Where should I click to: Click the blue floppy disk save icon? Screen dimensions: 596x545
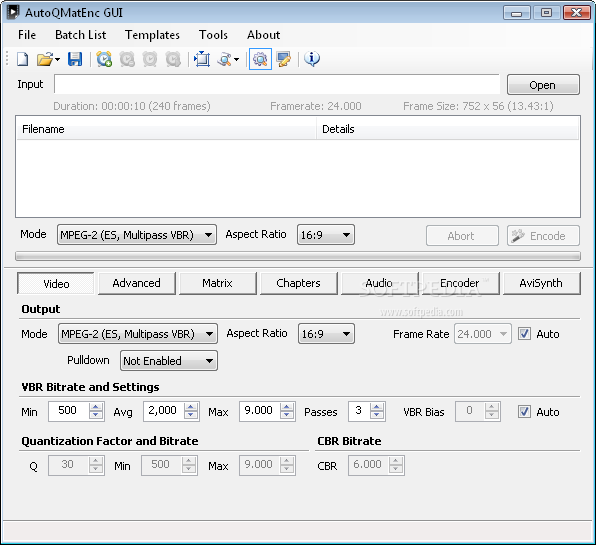point(75,59)
